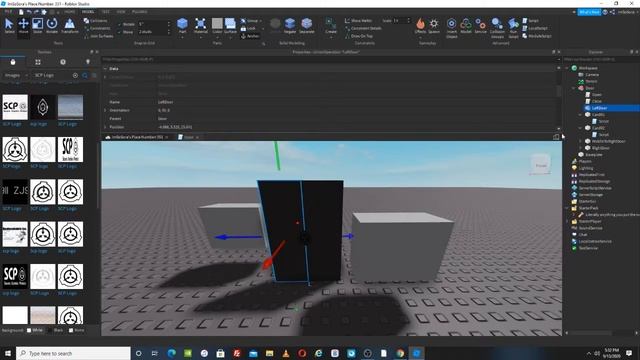
Task: Open Roblox Studio icon in taskbar
Action: pyautogui.click(x=416, y=353)
